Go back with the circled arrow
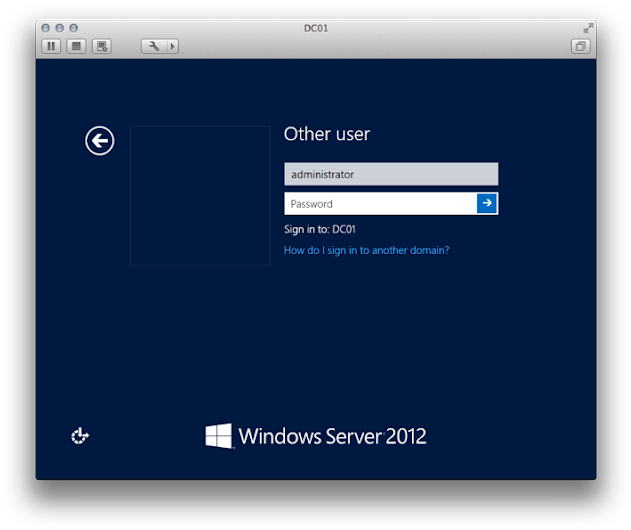Viewport: 631px width, 530px height. point(99,140)
